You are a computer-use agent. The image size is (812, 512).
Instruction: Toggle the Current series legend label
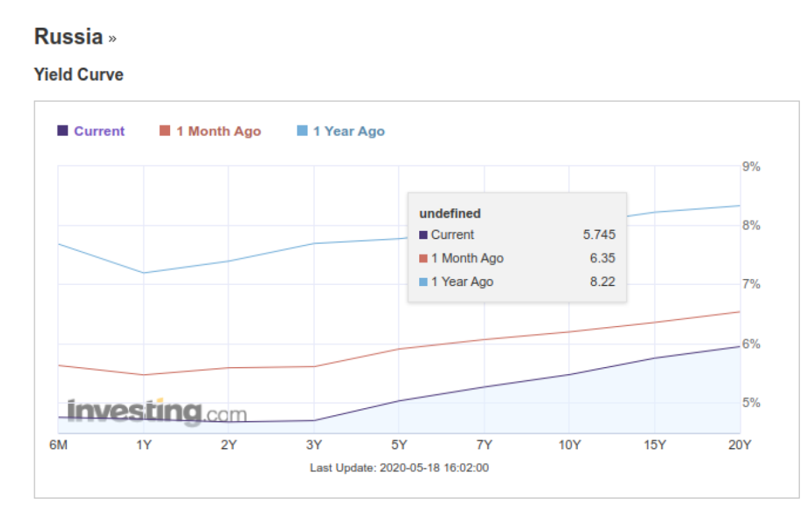[x=99, y=132]
